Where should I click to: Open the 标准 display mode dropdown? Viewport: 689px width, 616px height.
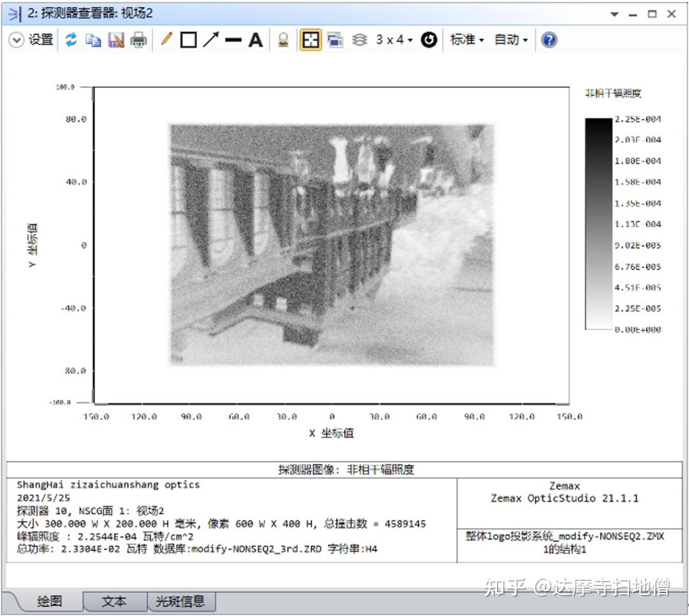[x=466, y=40]
